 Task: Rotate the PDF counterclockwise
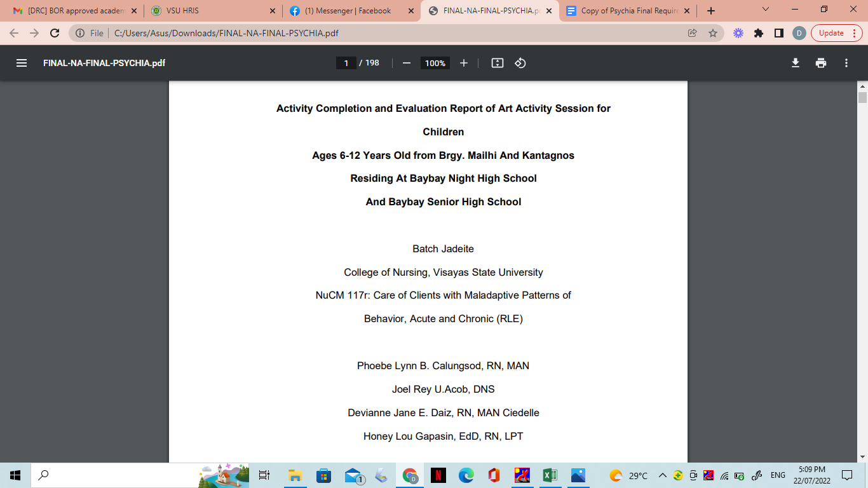[520, 63]
